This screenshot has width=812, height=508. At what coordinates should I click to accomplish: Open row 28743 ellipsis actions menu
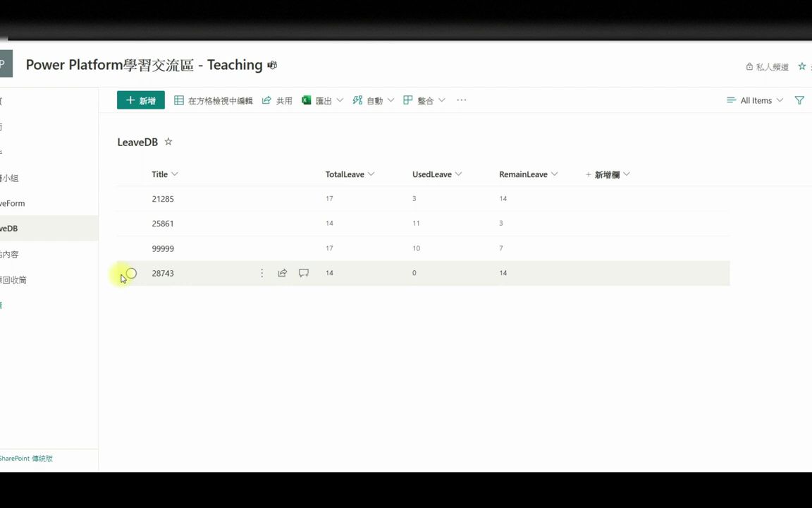(x=262, y=273)
